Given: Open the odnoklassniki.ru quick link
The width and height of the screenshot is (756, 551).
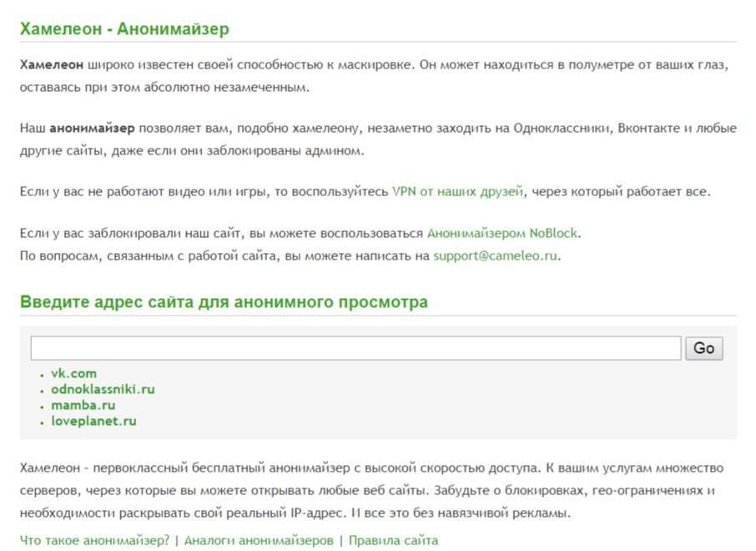Looking at the screenshot, I should click(x=103, y=389).
